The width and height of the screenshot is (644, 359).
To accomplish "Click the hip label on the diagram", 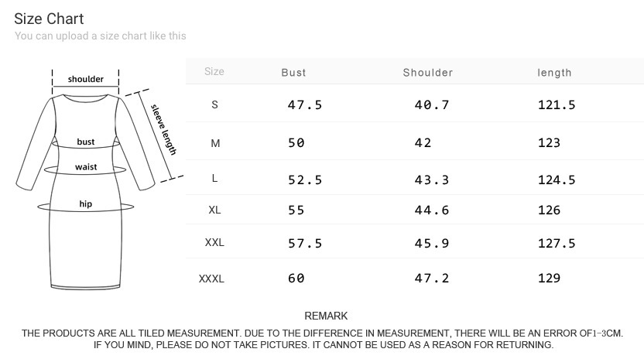I will [85, 204].
